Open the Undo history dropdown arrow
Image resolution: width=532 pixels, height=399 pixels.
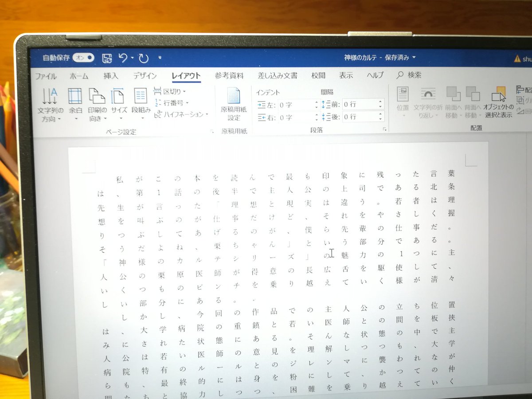click(132, 58)
